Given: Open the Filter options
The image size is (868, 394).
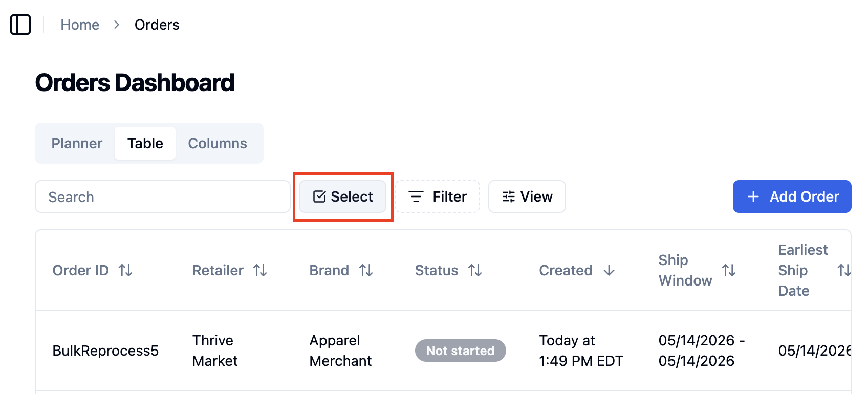Looking at the screenshot, I should 437,196.
